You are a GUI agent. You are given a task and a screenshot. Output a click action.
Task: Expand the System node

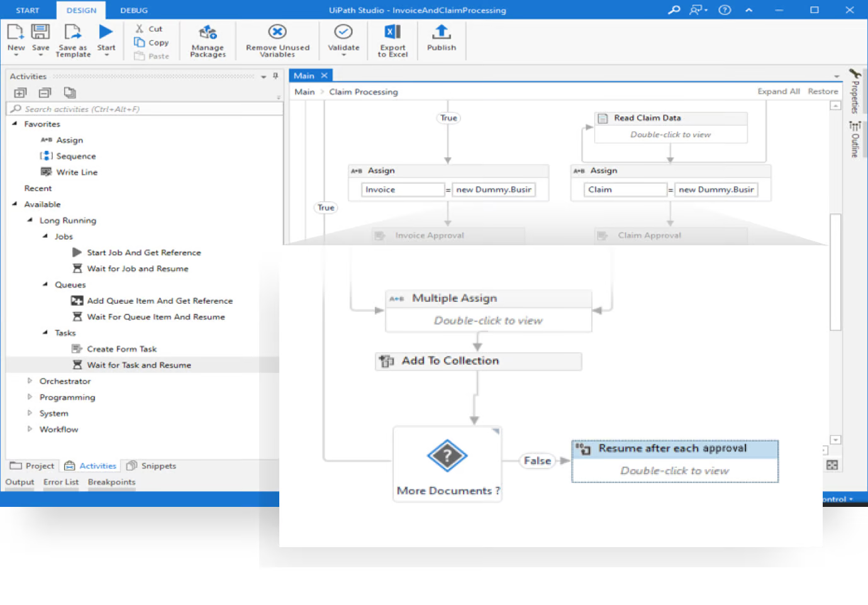pos(30,413)
